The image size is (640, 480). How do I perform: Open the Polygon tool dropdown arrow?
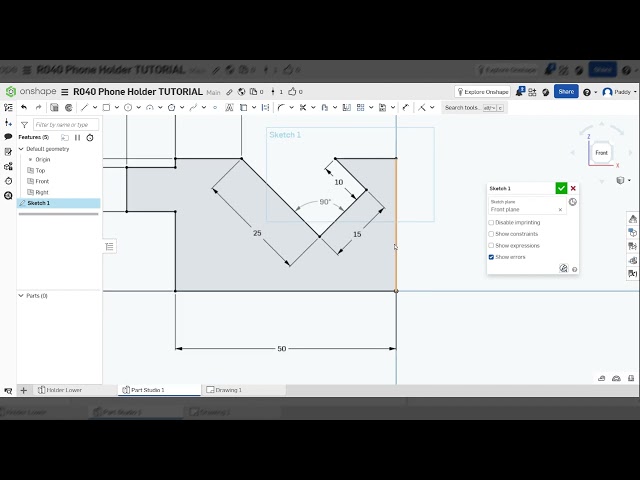coord(182,107)
